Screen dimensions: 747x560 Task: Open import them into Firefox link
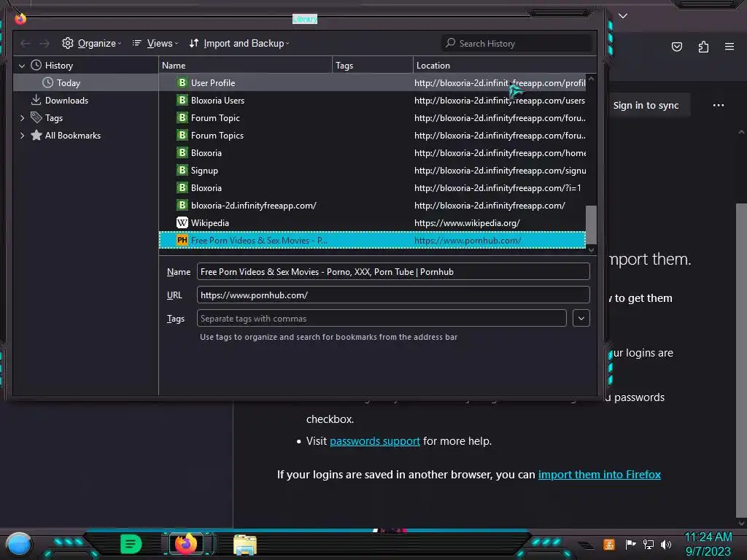pos(600,474)
